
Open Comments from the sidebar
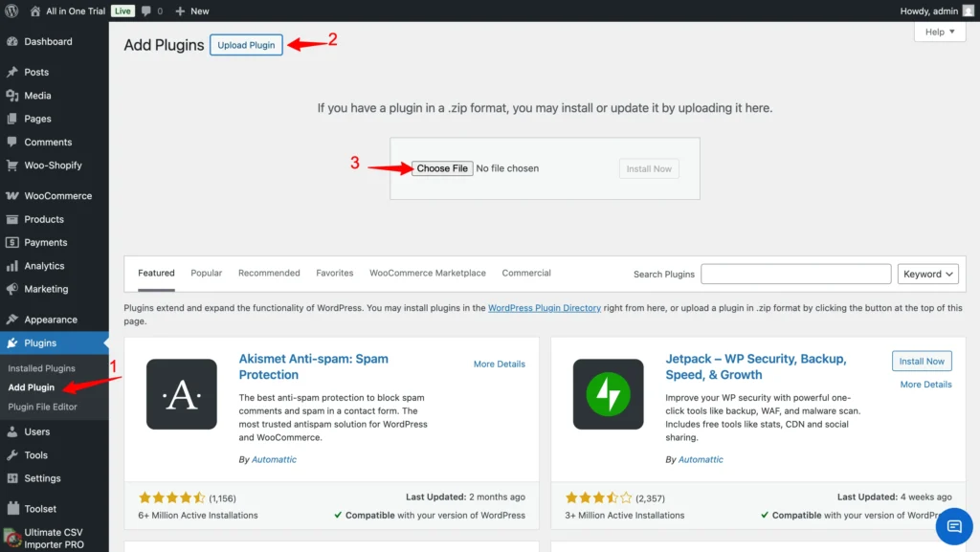pos(45,142)
